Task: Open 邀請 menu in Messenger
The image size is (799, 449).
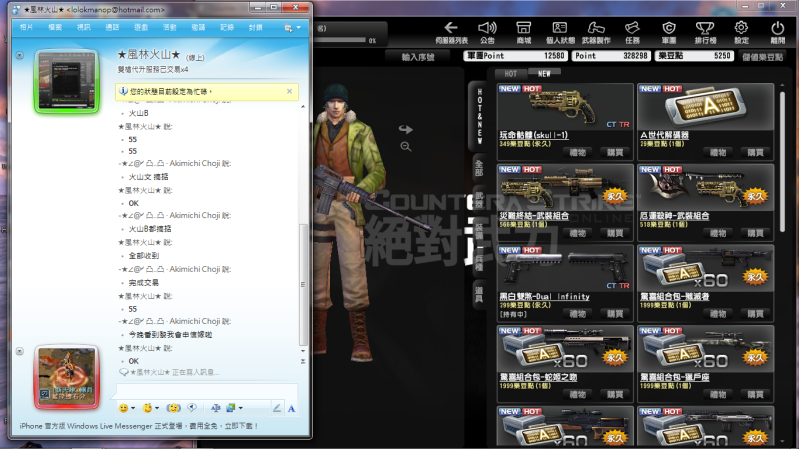Action: click(198, 28)
